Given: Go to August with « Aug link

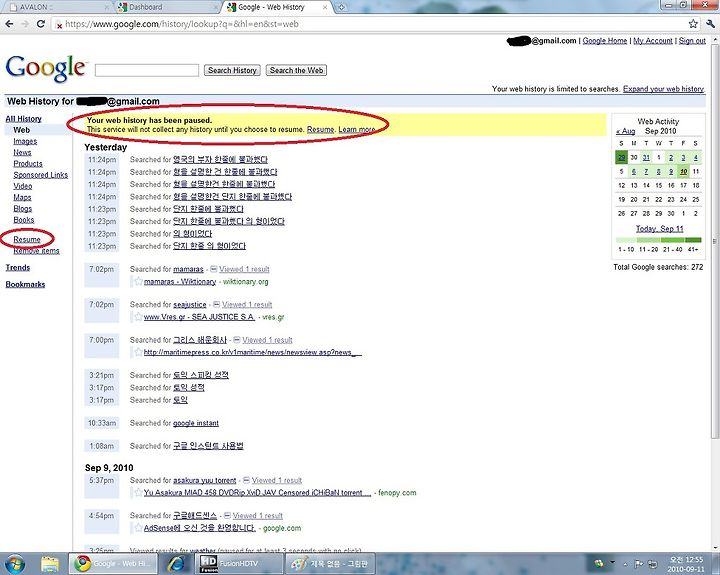Looking at the screenshot, I should click(625, 131).
